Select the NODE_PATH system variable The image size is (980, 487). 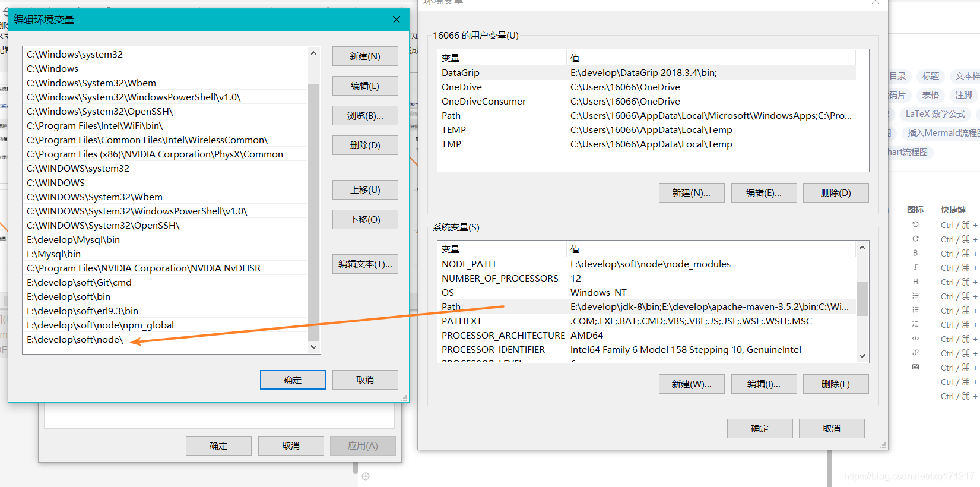(x=647, y=264)
